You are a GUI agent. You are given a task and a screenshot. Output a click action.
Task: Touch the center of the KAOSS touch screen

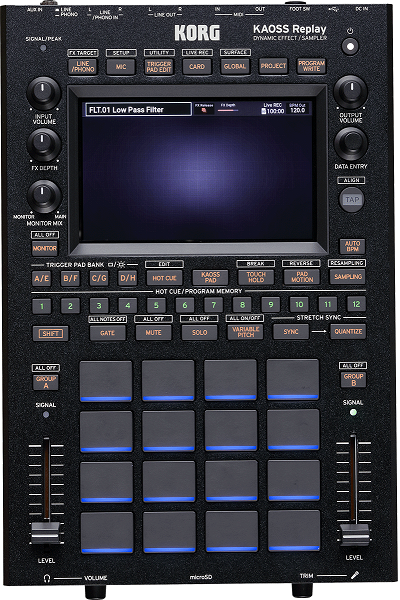click(198, 170)
